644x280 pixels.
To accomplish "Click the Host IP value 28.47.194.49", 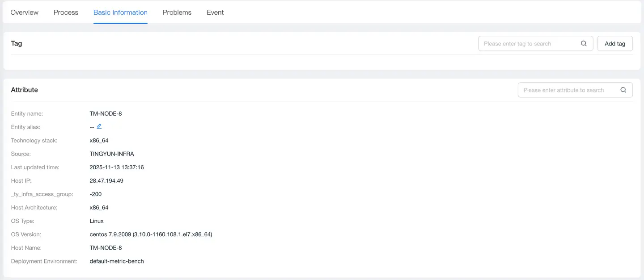I will (106, 181).
